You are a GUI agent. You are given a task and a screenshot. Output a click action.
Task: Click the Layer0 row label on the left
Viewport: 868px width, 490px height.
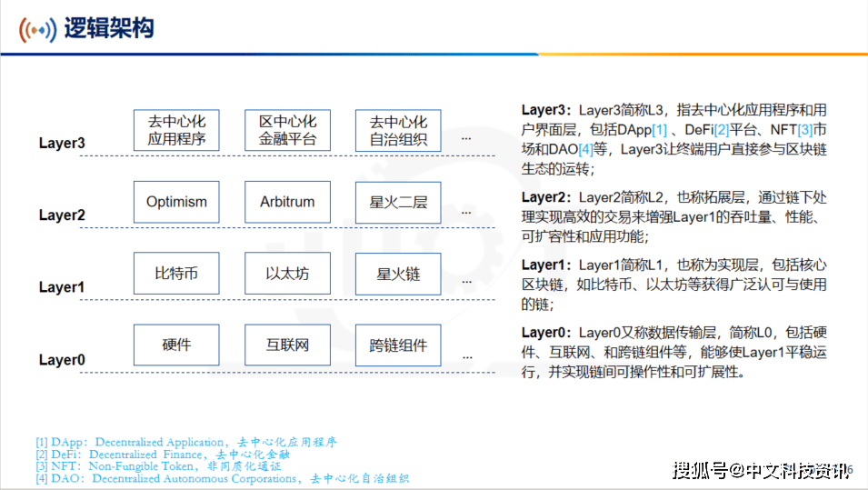point(62,359)
